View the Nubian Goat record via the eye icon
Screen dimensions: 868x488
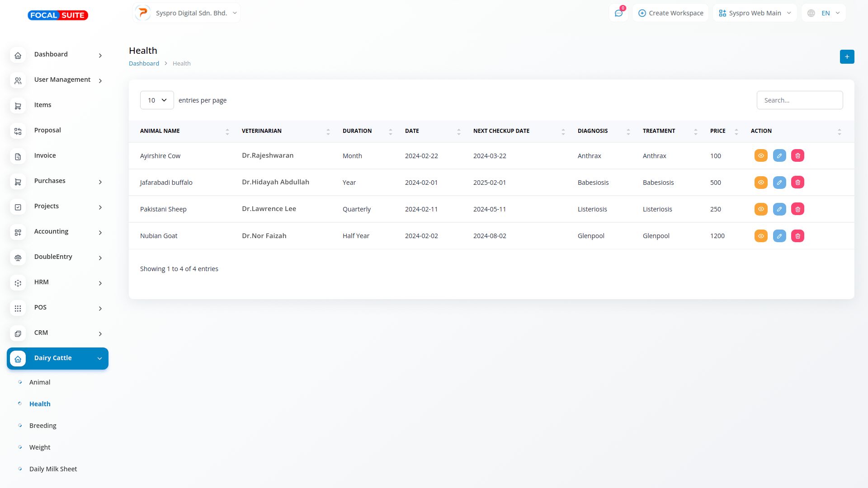point(761,236)
